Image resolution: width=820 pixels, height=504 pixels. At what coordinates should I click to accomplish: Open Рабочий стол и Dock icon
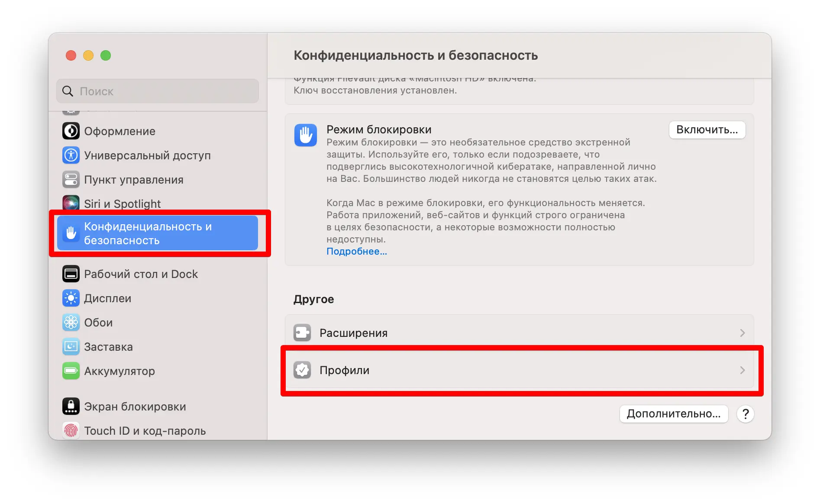pos(71,274)
